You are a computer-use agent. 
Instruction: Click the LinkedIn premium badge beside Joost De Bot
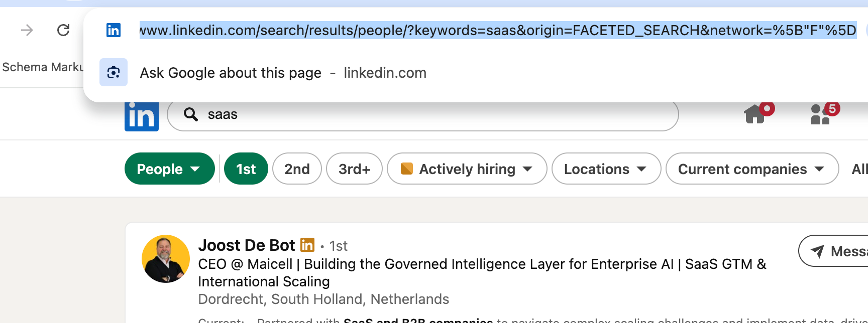pyautogui.click(x=307, y=245)
